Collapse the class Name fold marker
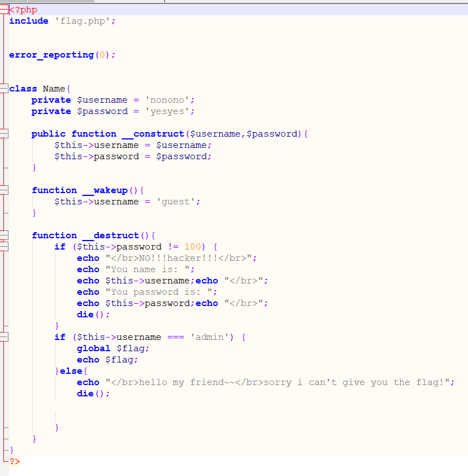Viewport: 468px width, 476px height. (3, 88)
